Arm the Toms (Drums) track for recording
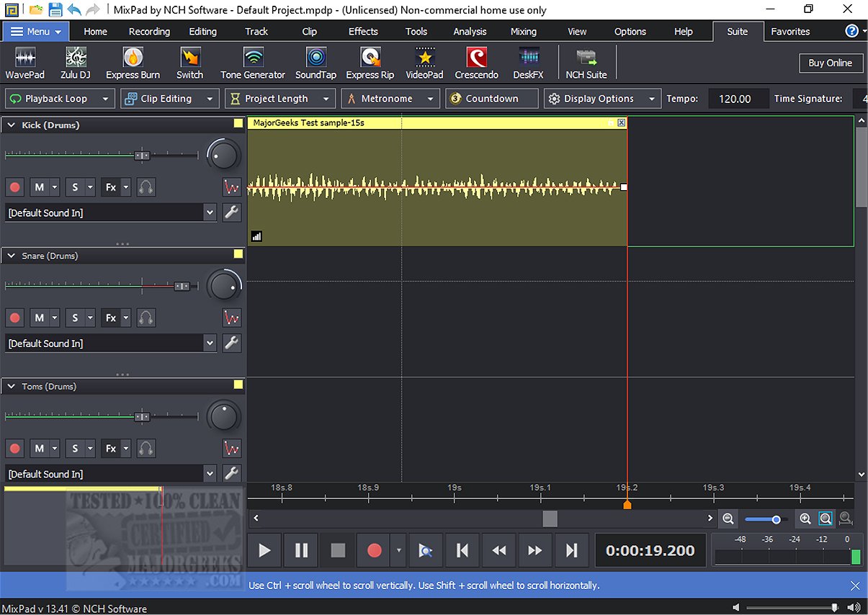This screenshot has width=868, height=615. (14, 449)
